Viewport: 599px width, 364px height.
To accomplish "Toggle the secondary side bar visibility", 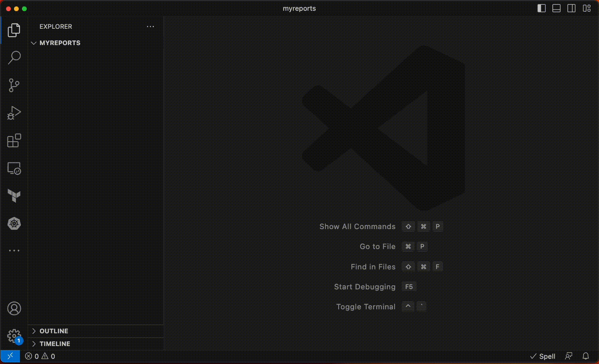I will point(571,8).
